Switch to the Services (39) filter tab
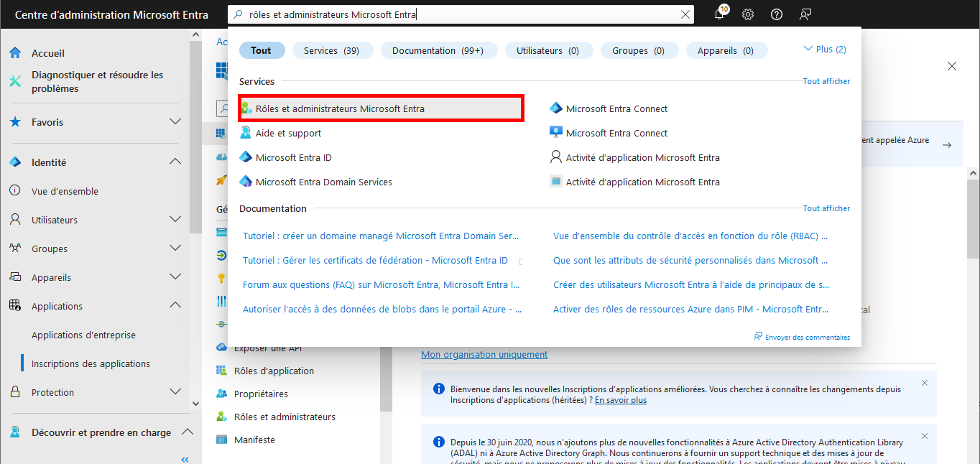This screenshot has width=980, height=464. (333, 50)
